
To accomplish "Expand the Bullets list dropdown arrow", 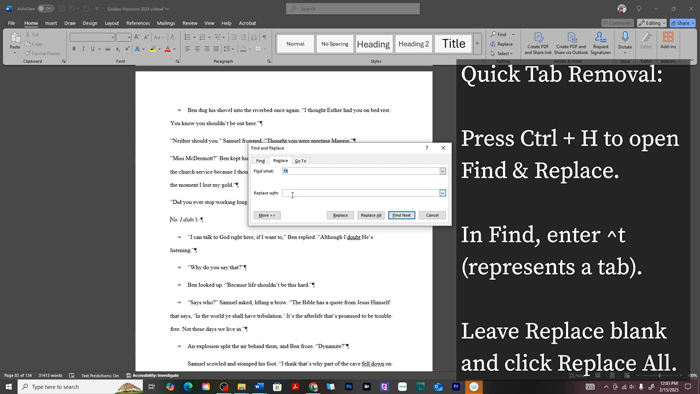I will click(194, 37).
